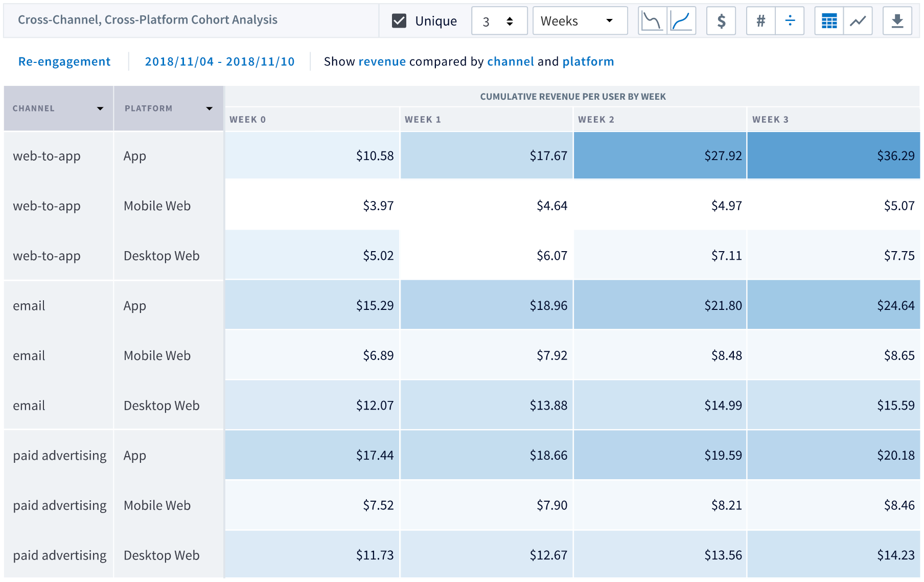Switch to the line chart view
This screenshot has height=582, width=924.
(x=858, y=20)
